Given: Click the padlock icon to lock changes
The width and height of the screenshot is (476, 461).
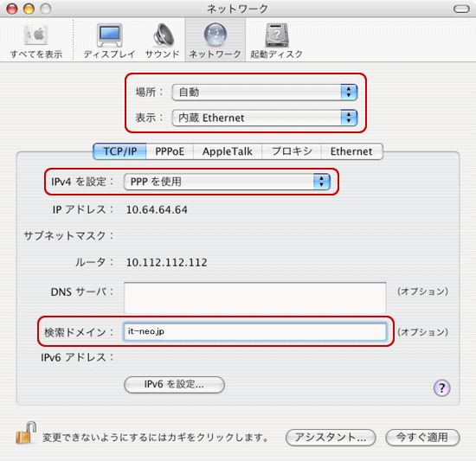Looking at the screenshot, I should pyautogui.click(x=26, y=433).
